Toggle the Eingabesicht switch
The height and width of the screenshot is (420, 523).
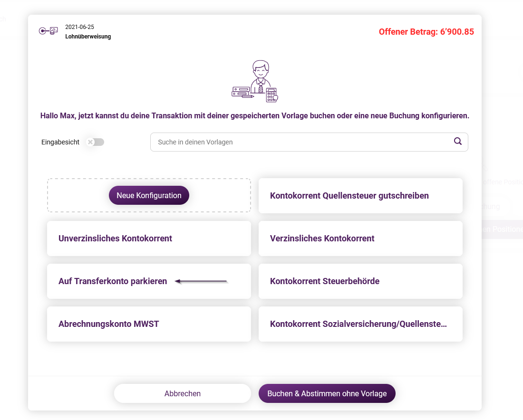tap(95, 142)
